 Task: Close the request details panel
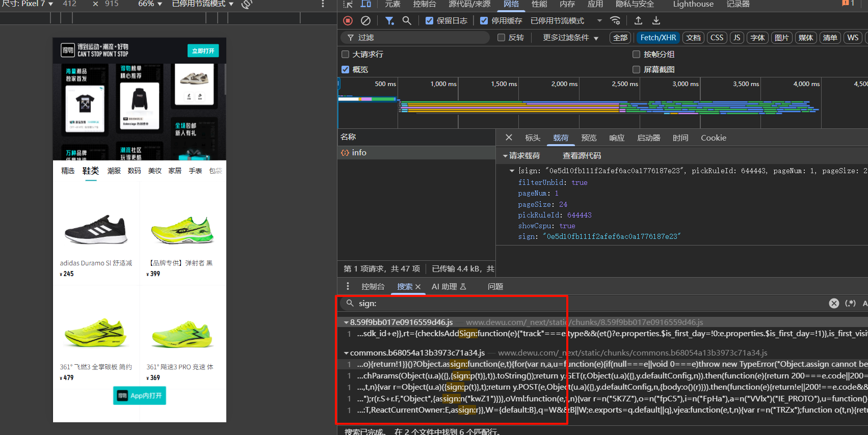pos(509,138)
